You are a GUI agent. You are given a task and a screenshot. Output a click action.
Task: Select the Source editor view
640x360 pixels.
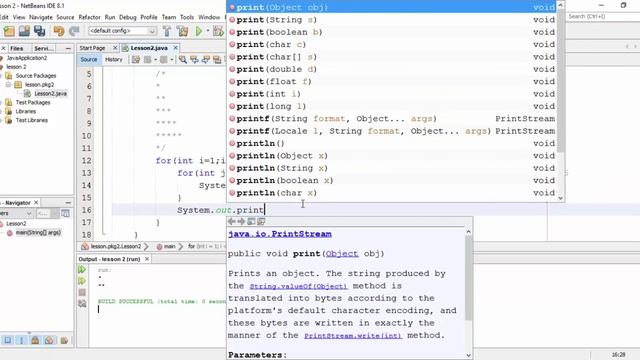pyautogui.click(x=89, y=60)
